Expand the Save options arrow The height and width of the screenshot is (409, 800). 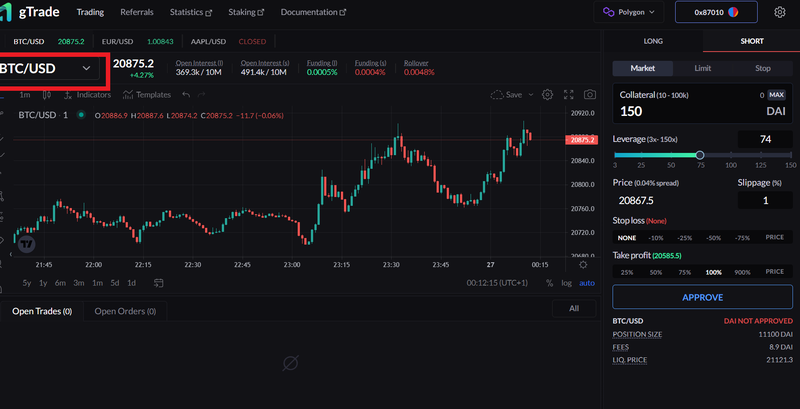pos(531,95)
